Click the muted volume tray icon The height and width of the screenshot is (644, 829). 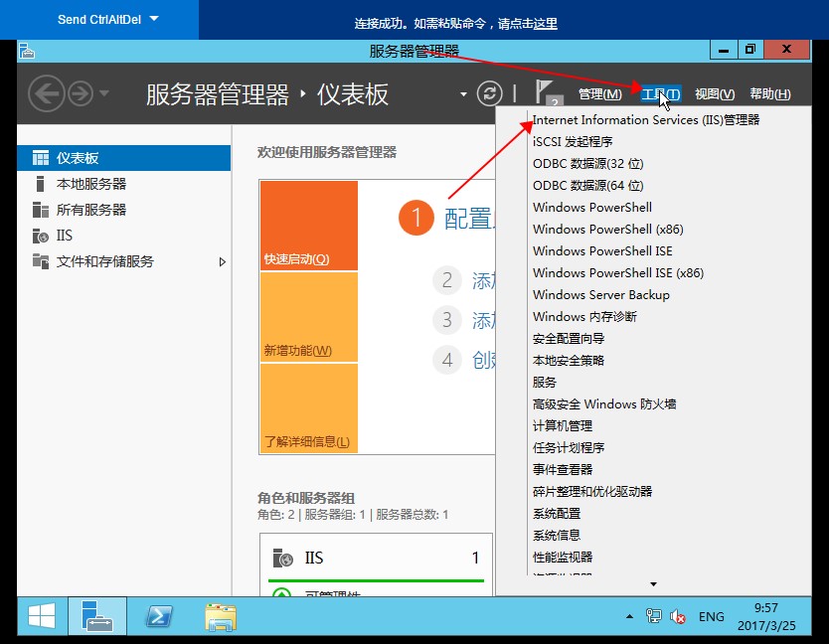point(677,616)
